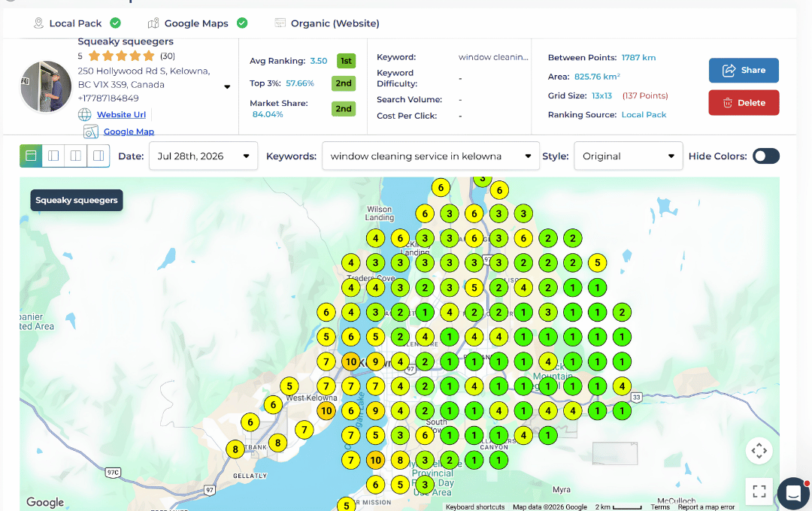This screenshot has width=812, height=511.
Task: Click the Between Points value 1787 km
Action: [x=638, y=57]
